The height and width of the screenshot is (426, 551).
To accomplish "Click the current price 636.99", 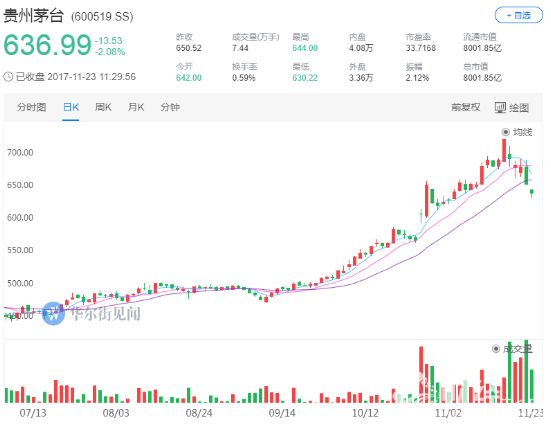I will coord(47,45).
